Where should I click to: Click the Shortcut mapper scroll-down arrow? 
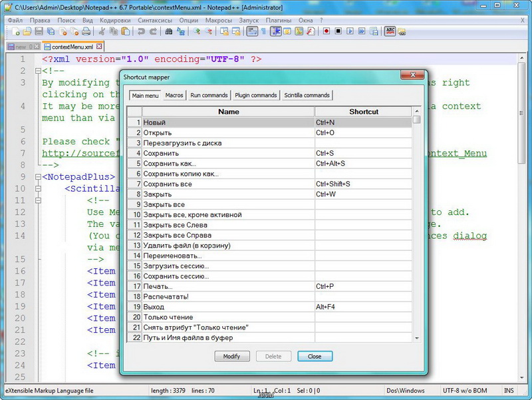coord(417,338)
